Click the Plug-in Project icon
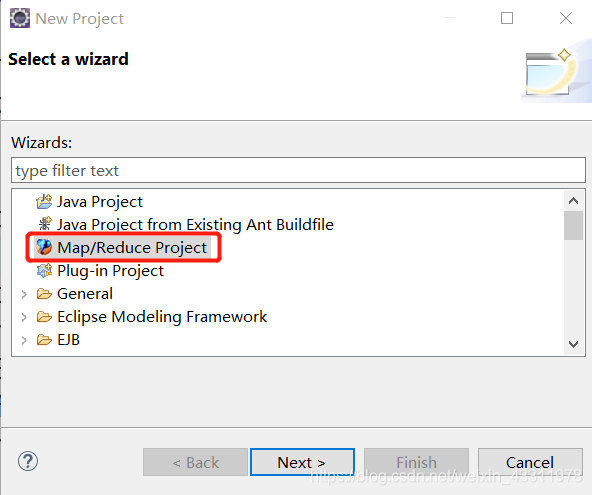The width and height of the screenshot is (592, 495). [45, 271]
